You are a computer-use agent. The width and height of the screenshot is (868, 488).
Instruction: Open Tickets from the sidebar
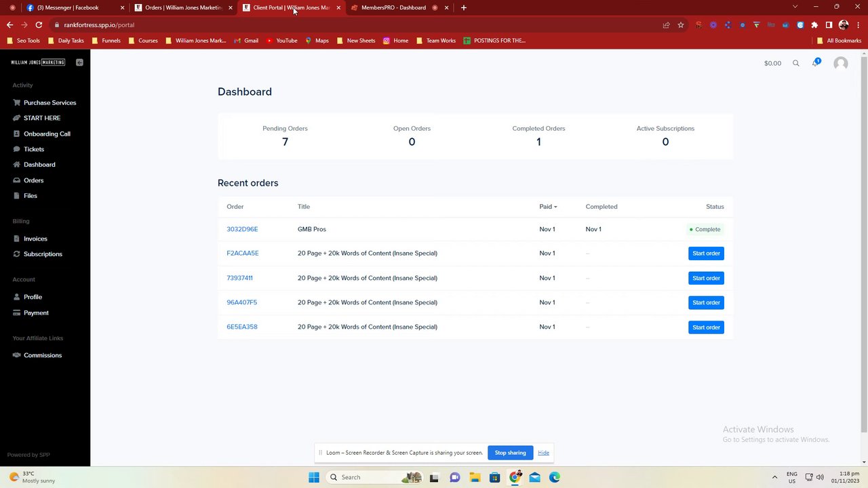pos(34,149)
